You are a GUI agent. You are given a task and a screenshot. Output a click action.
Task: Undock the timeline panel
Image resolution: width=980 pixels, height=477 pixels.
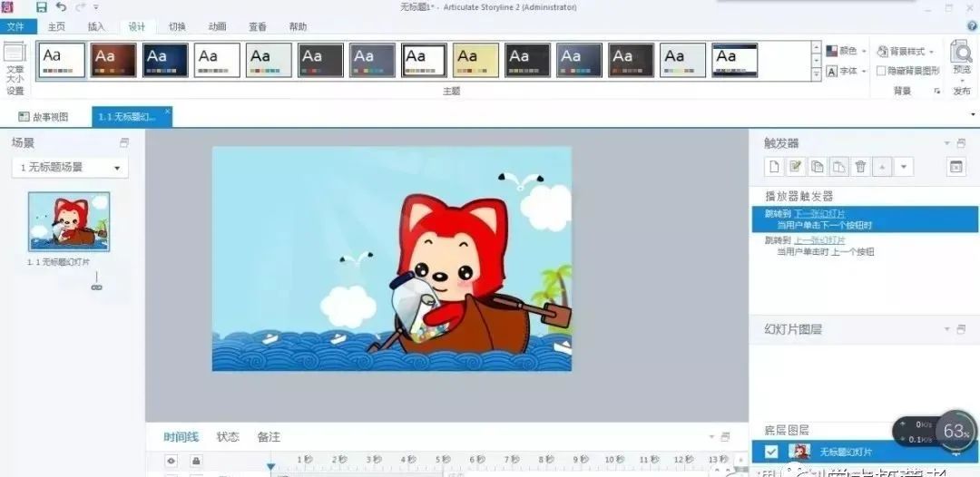(725, 437)
